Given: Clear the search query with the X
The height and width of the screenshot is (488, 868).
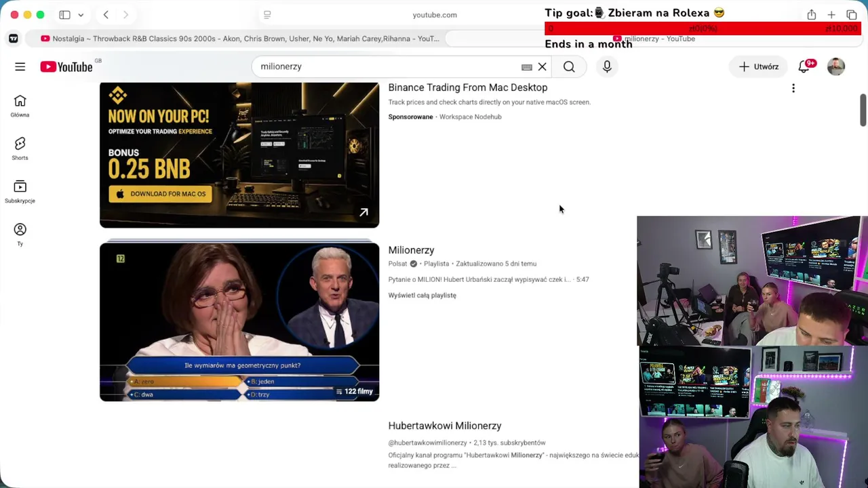Looking at the screenshot, I should (x=542, y=66).
